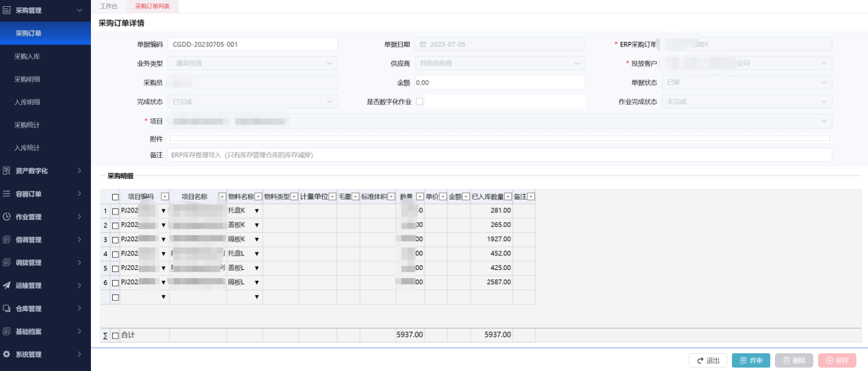
Task: Open the 项目 dropdown
Action: [x=499, y=121]
